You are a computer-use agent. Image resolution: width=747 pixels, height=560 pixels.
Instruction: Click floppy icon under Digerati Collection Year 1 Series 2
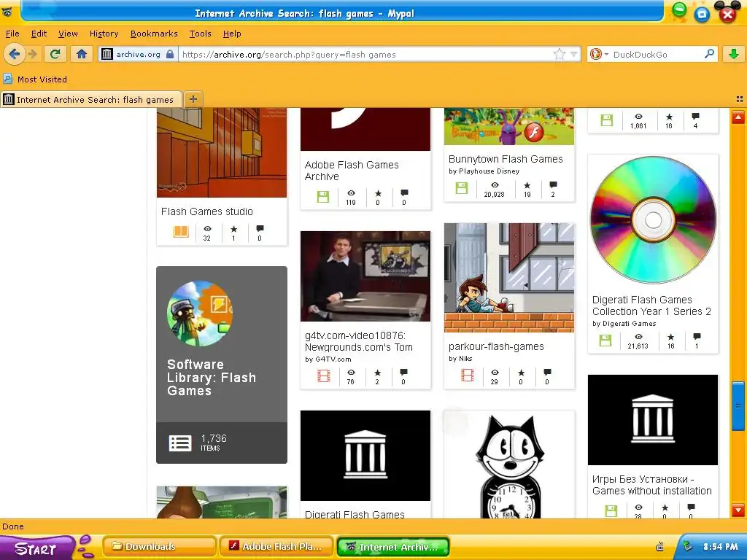[605, 340]
